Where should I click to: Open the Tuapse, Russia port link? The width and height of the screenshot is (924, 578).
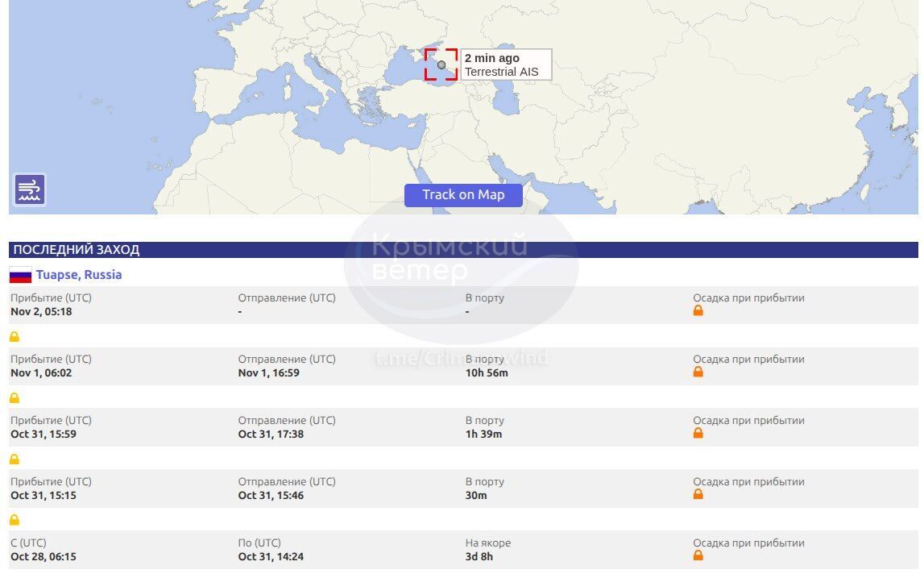(79, 275)
